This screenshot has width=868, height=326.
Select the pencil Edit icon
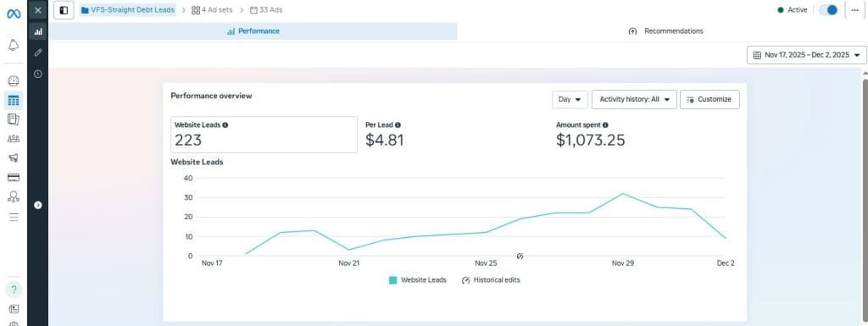coord(37,52)
